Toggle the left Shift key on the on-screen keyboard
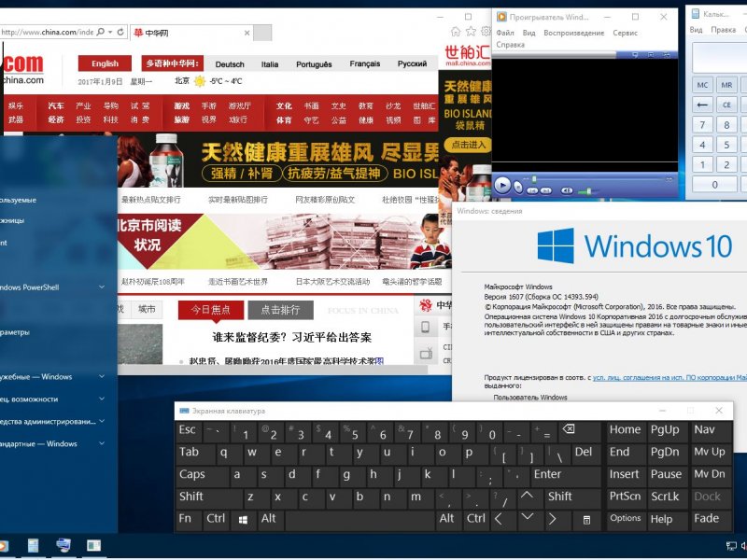This screenshot has width=747, height=560. tap(209, 497)
